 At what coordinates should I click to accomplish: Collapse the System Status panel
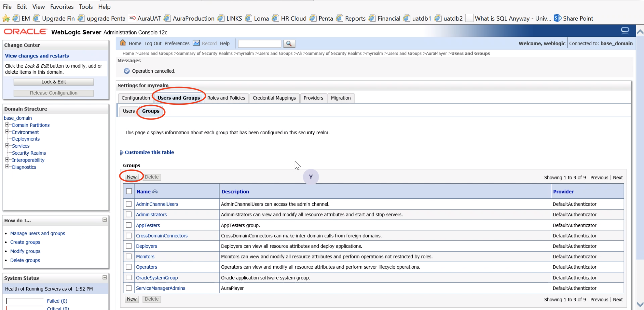click(105, 277)
